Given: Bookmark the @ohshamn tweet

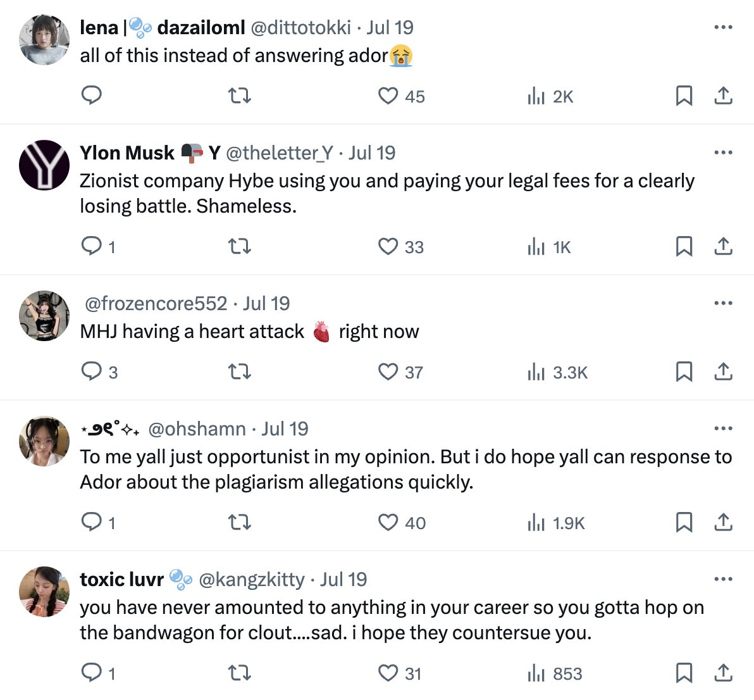Looking at the screenshot, I should coord(684,522).
